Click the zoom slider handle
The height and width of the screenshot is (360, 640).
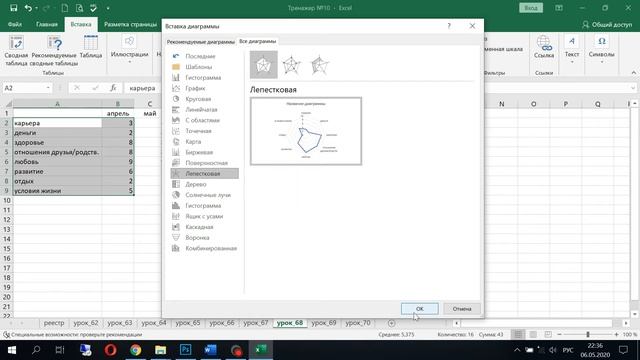pyautogui.click(x=588, y=334)
